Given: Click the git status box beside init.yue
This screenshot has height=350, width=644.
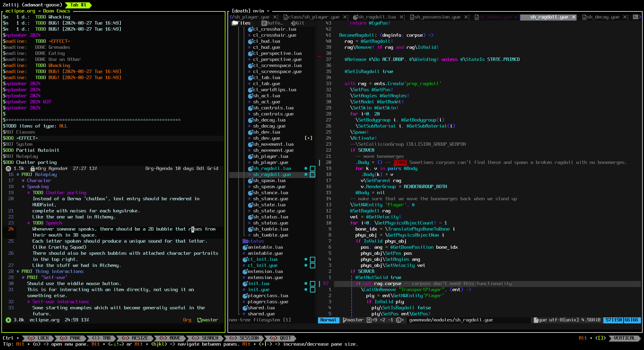Looking at the screenshot, I should [313, 290].
